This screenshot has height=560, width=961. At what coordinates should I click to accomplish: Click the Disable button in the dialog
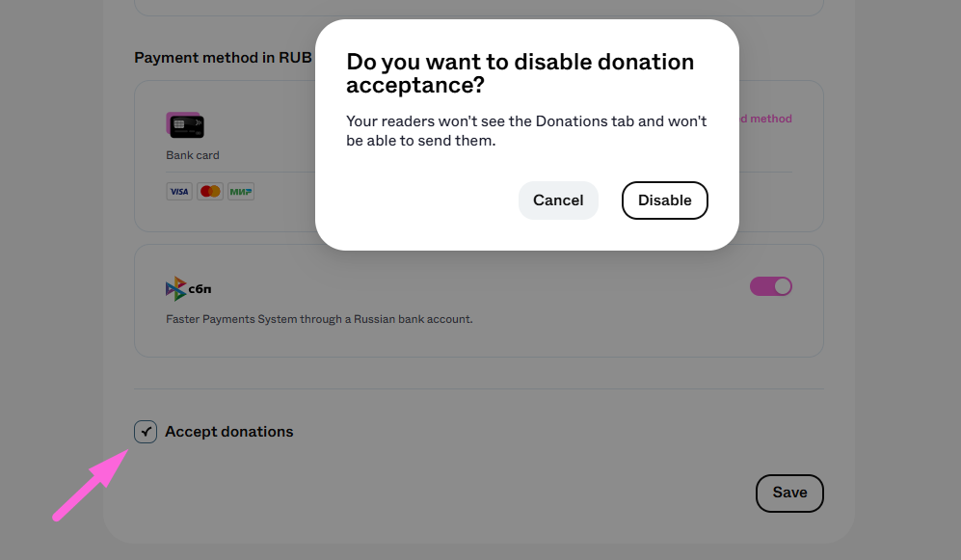point(664,200)
